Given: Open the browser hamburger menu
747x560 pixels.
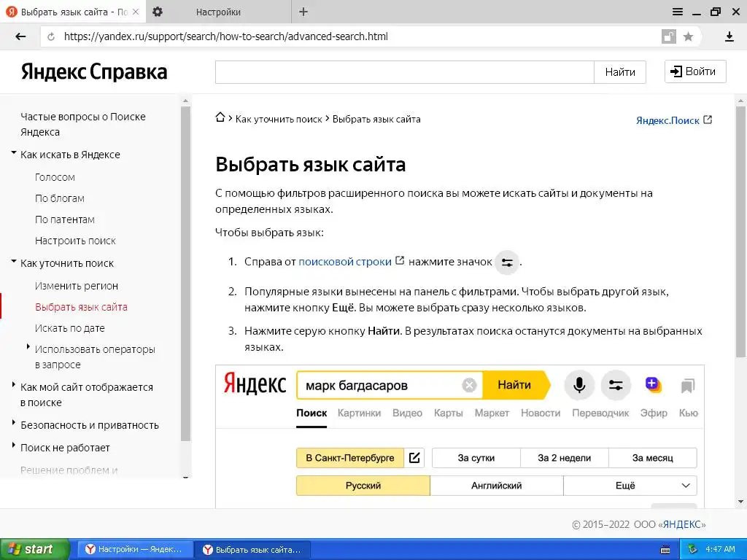Looking at the screenshot, I should point(678,12).
